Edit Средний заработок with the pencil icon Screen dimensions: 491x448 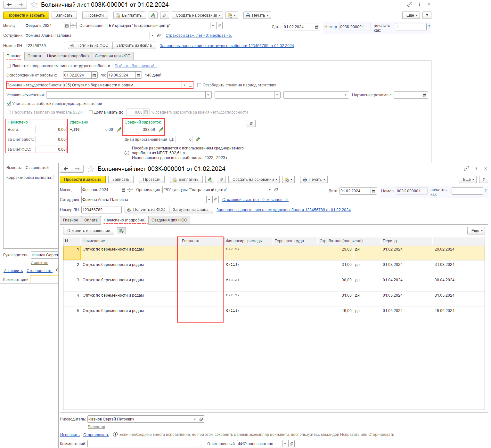161,130
